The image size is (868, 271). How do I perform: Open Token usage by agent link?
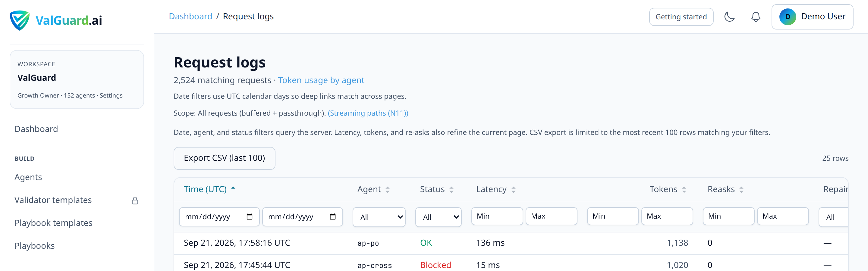pyautogui.click(x=321, y=80)
